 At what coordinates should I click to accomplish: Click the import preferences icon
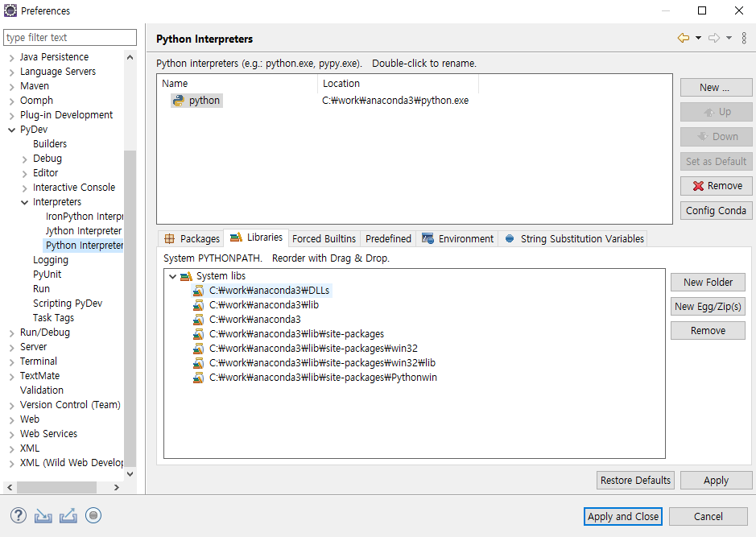pyautogui.click(x=43, y=516)
